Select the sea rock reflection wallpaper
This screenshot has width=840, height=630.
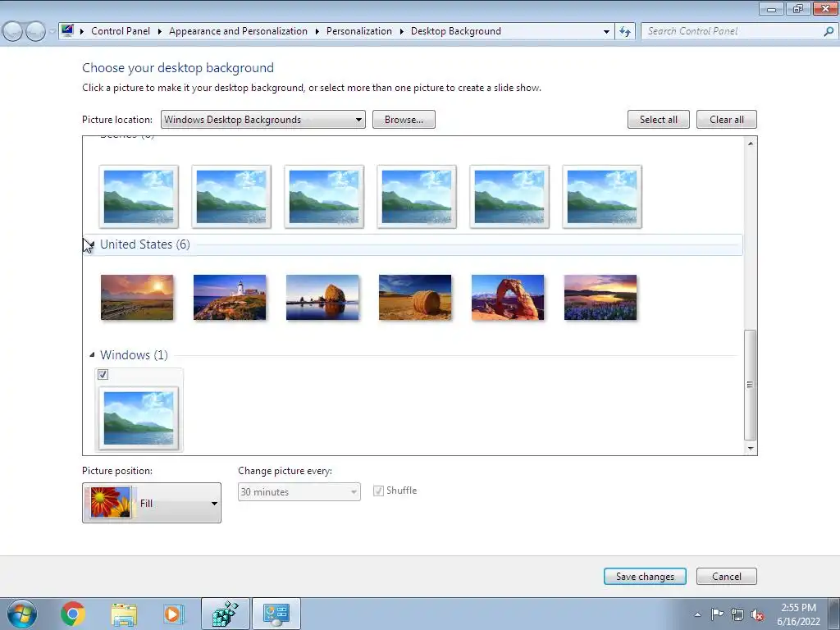click(322, 297)
